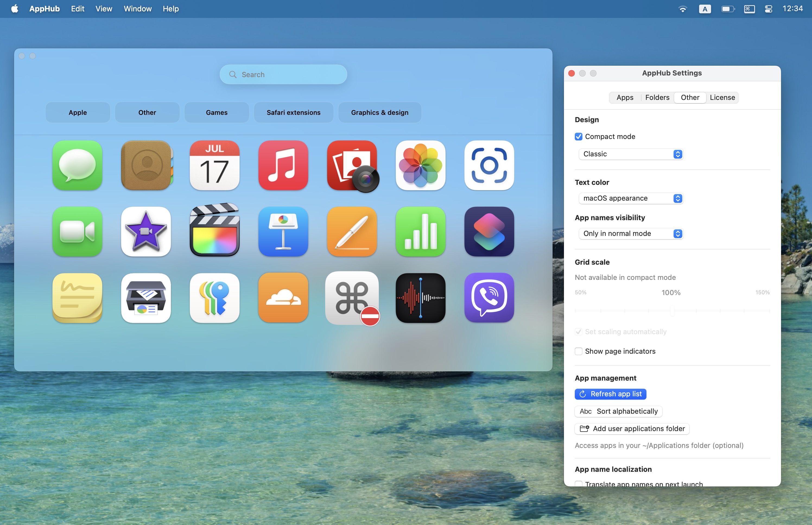Launch the Keynote app icon
812x525 pixels.
tap(283, 232)
